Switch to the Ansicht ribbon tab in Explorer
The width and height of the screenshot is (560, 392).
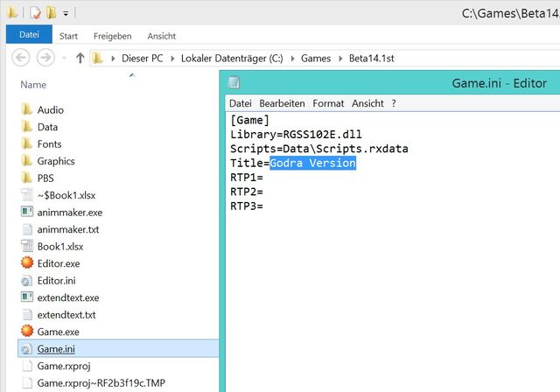(161, 36)
